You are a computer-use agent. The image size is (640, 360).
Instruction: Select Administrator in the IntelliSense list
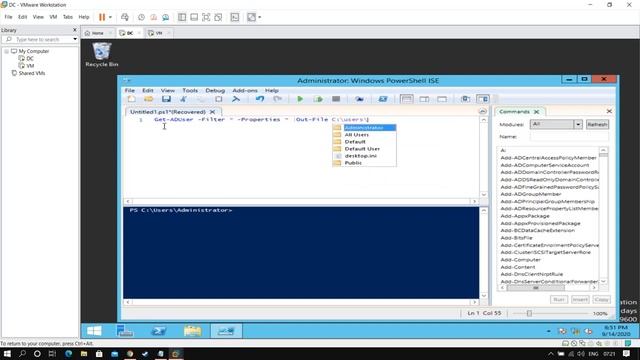pyautogui.click(x=364, y=128)
